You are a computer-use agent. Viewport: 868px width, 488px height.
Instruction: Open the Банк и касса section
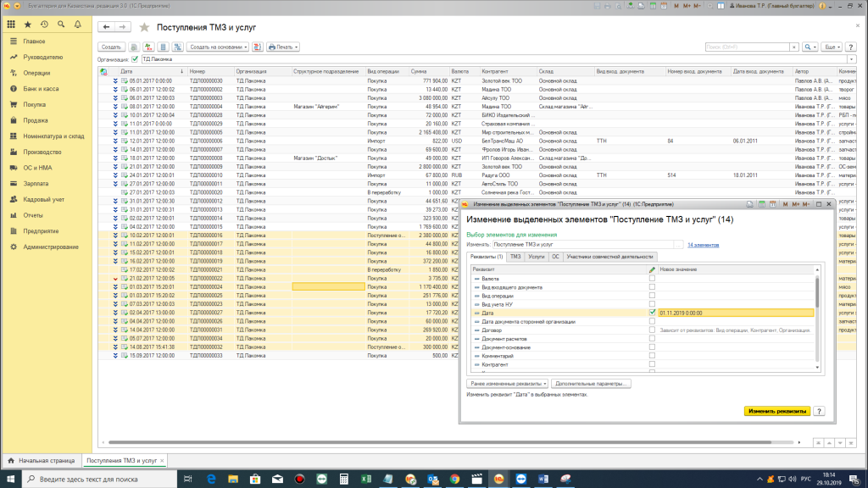pyautogui.click(x=41, y=88)
